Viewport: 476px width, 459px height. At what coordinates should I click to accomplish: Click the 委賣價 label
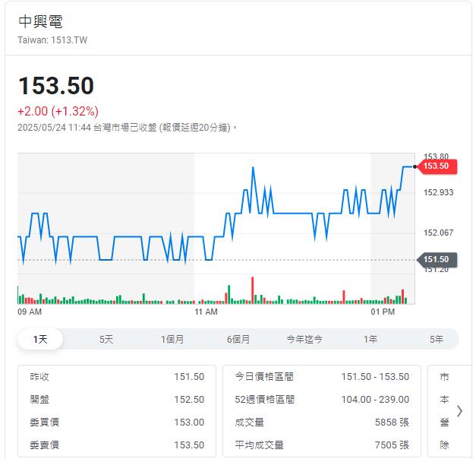tap(44, 445)
